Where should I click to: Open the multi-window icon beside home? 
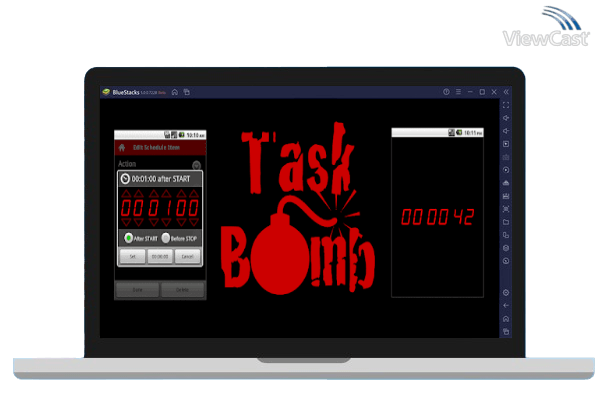point(187,92)
